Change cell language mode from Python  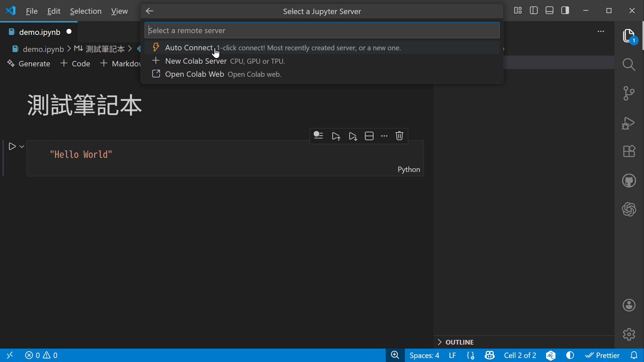(x=409, y=169)
